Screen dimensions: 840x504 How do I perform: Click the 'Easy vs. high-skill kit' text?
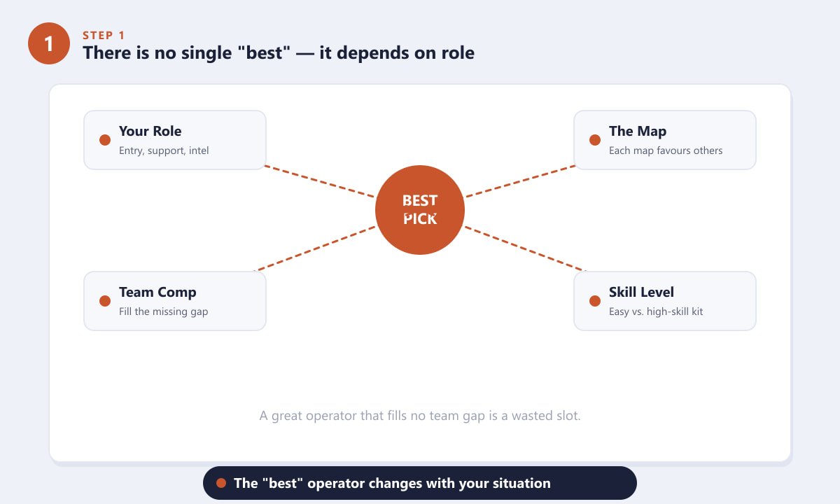pos(656,311)
